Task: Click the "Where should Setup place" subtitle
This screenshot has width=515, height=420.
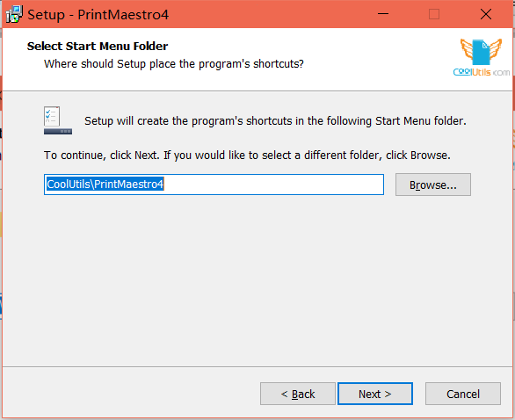Action: pos(174,64)
